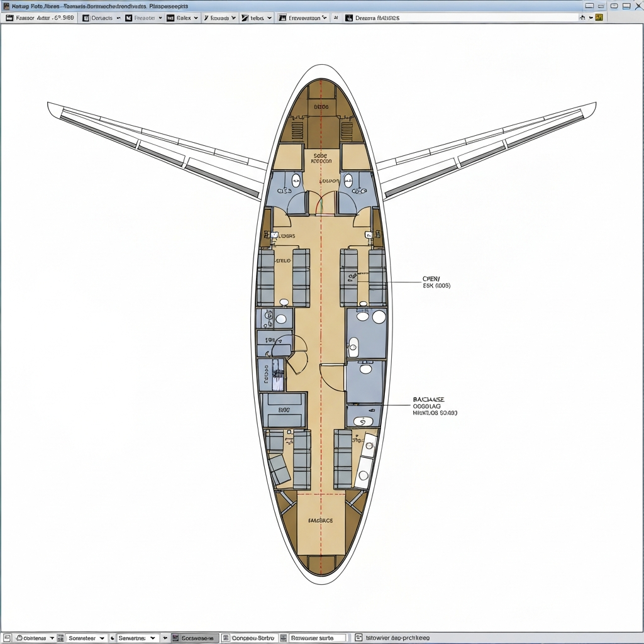Image resolution: width=644 pixels, height=644 pixels.
Task: Open the 'Fneaoter' dropdown arrow
Action: (160, 18)
